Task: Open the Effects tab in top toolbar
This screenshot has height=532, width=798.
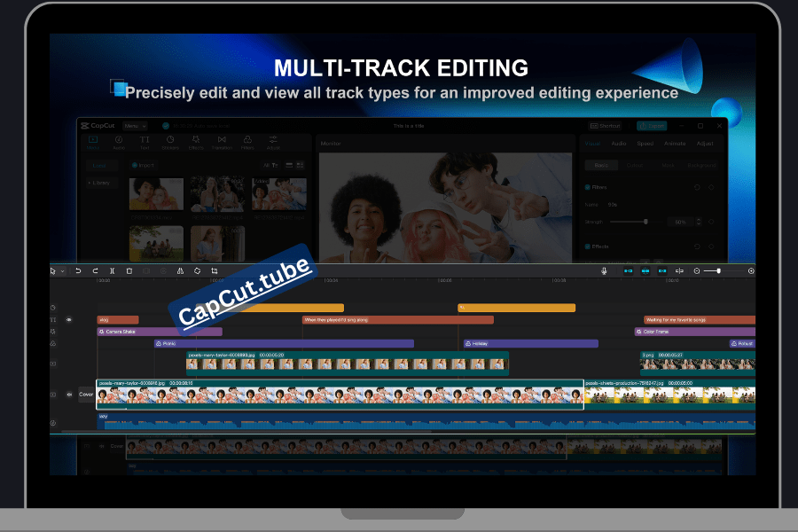Action: point(196,143)
